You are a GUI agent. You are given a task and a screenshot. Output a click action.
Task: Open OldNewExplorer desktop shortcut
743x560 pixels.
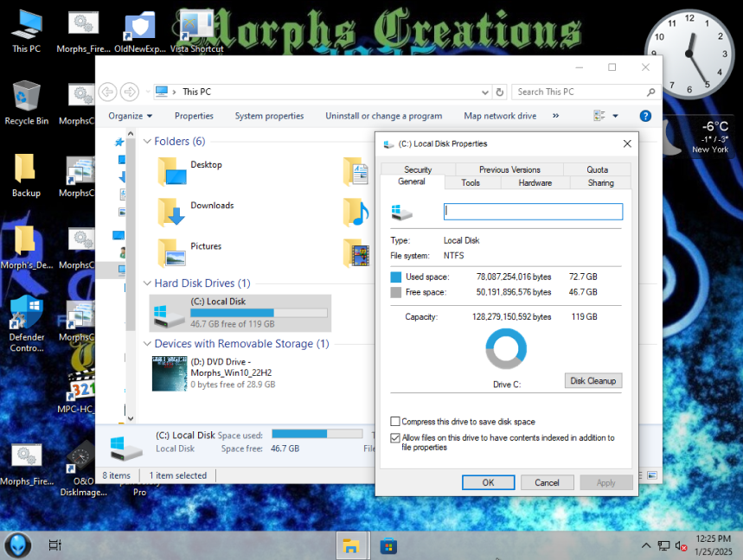(140, 30)
